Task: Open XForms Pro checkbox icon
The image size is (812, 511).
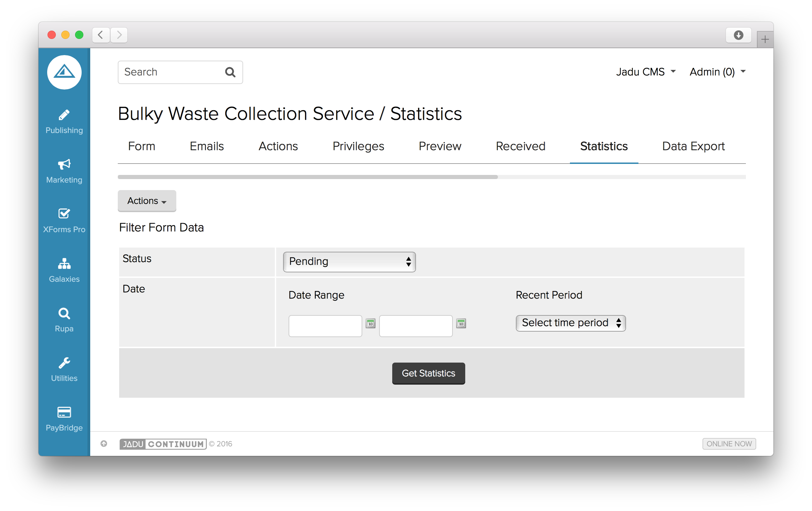Action: 64,214
